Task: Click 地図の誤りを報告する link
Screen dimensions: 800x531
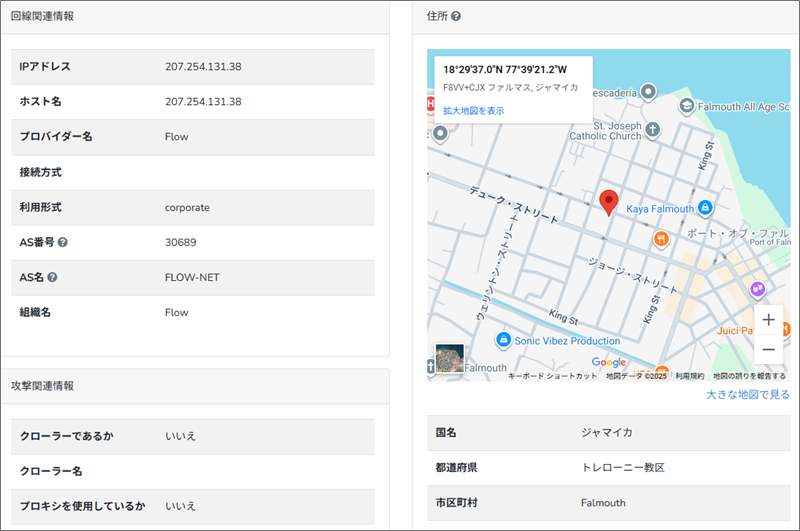Action: pos(749,376)
